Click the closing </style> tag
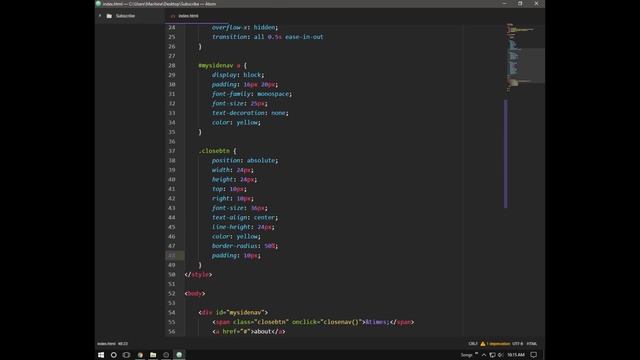 tap(198, 275)
